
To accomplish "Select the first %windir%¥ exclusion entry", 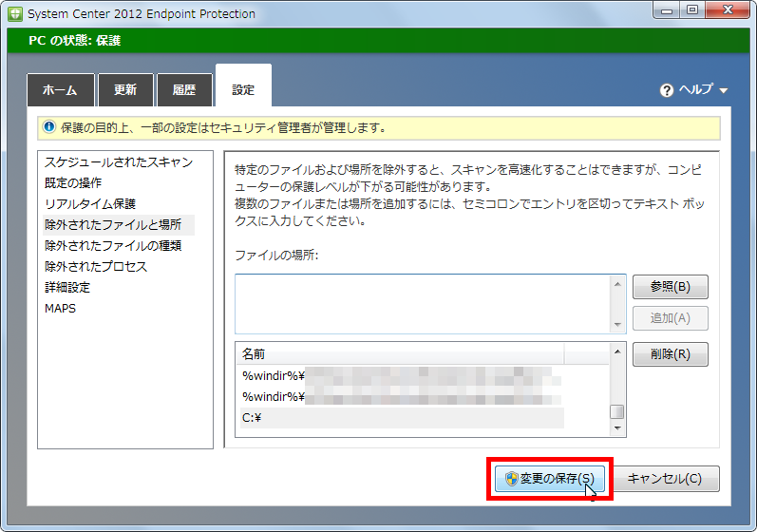I will coord(402,375).
